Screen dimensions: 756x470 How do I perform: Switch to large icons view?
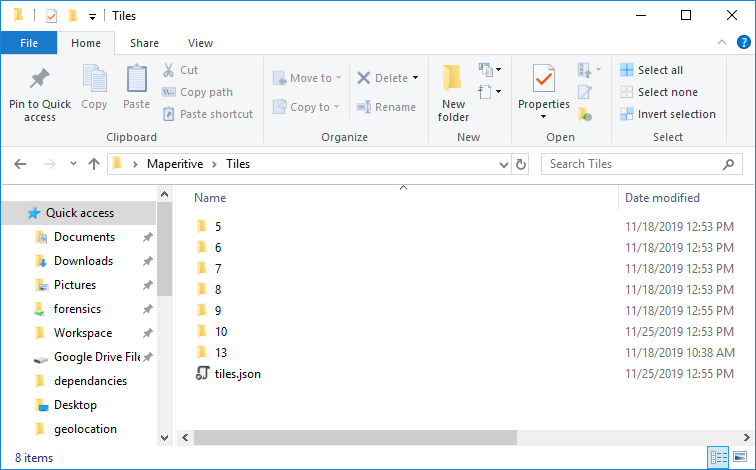[x=741, y=457]
